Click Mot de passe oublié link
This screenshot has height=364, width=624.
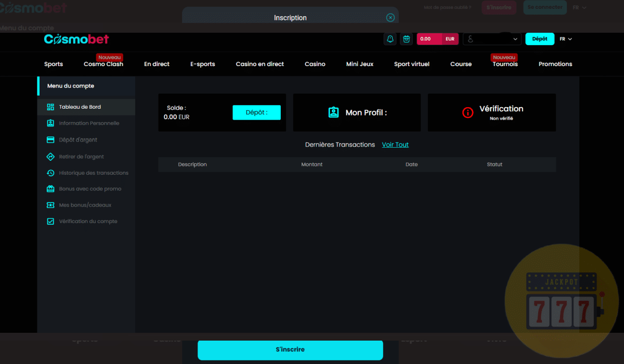[x=448, y=7]
